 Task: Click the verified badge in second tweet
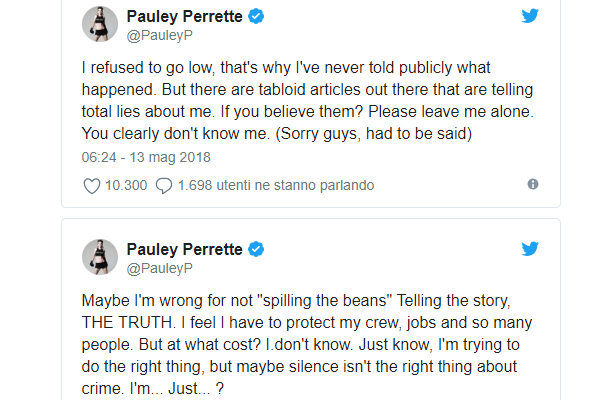256,249
